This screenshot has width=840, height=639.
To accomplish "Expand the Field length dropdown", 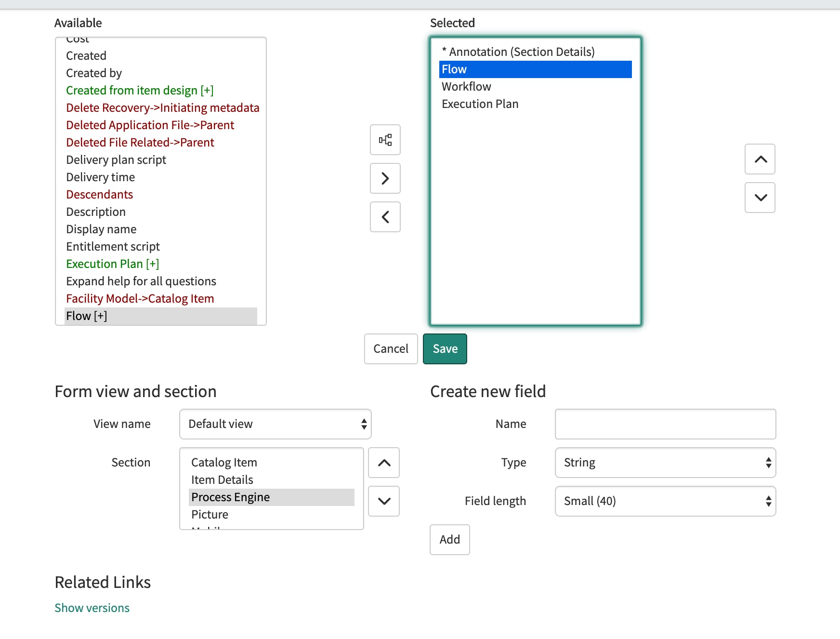I will (x=665, y=501).
